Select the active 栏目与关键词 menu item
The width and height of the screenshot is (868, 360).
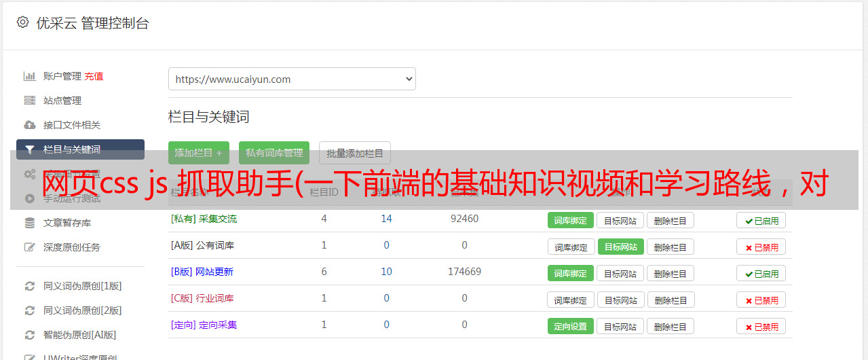80,149
